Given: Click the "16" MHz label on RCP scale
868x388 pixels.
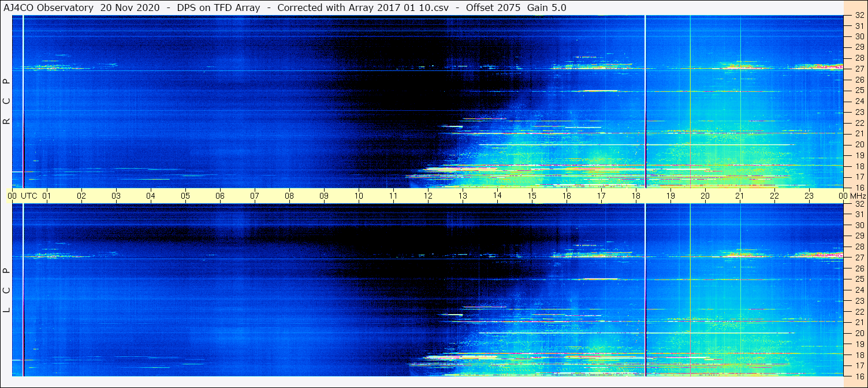Looking at the screenshot, I should pos(859,187).
